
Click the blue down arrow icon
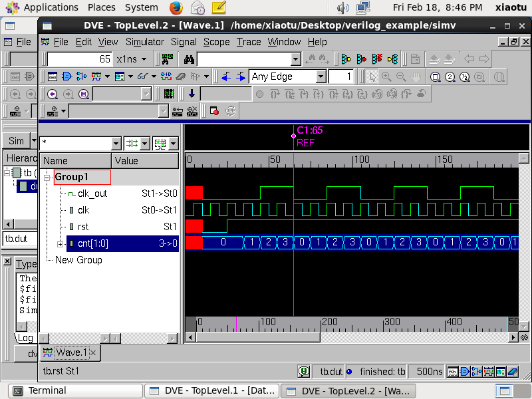point(192,94)
